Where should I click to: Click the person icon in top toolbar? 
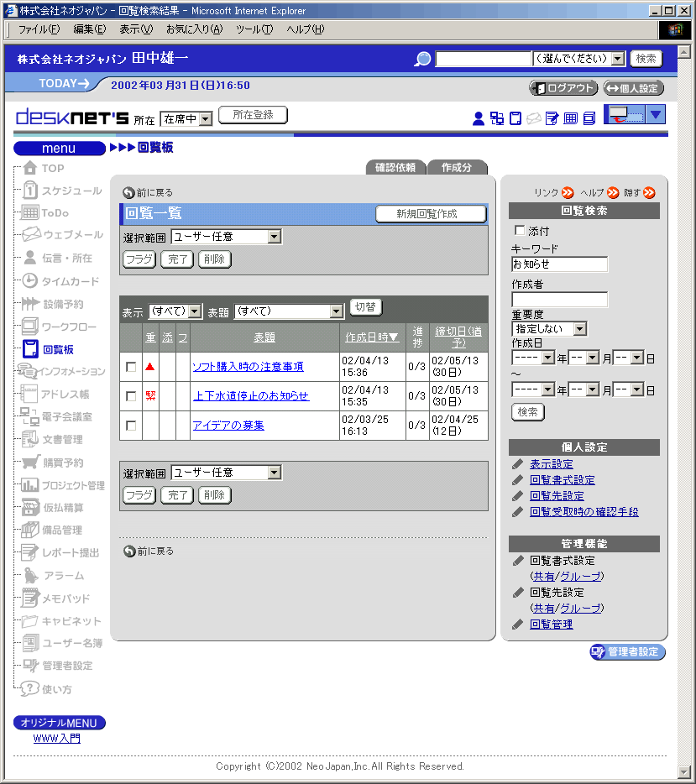coord(479,118)
